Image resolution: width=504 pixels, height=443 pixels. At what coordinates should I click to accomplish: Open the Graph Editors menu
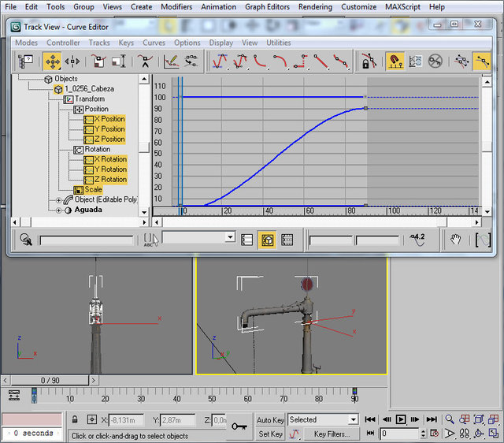click(x=266, y=6)
